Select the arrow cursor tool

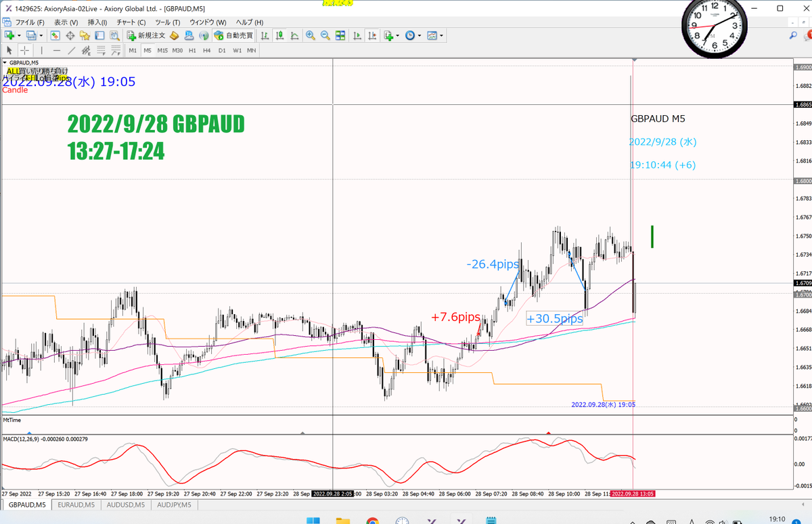pyautogui.click(x=9, y=50)
